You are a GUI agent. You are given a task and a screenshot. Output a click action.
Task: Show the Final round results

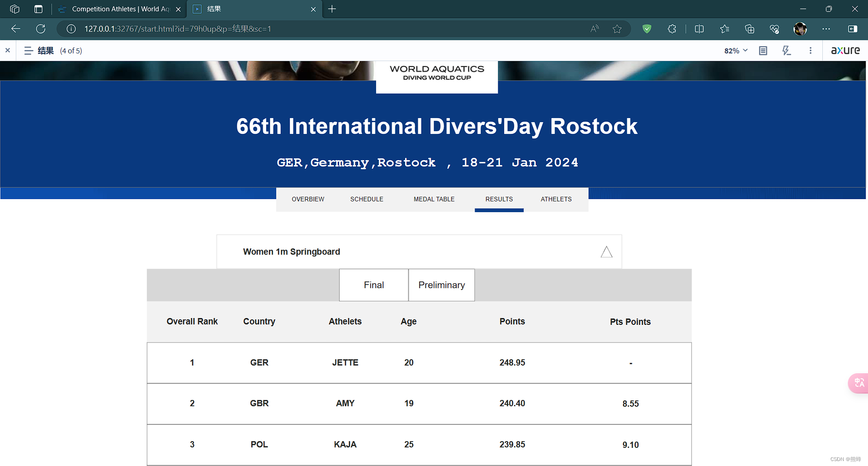click(374, 285)
